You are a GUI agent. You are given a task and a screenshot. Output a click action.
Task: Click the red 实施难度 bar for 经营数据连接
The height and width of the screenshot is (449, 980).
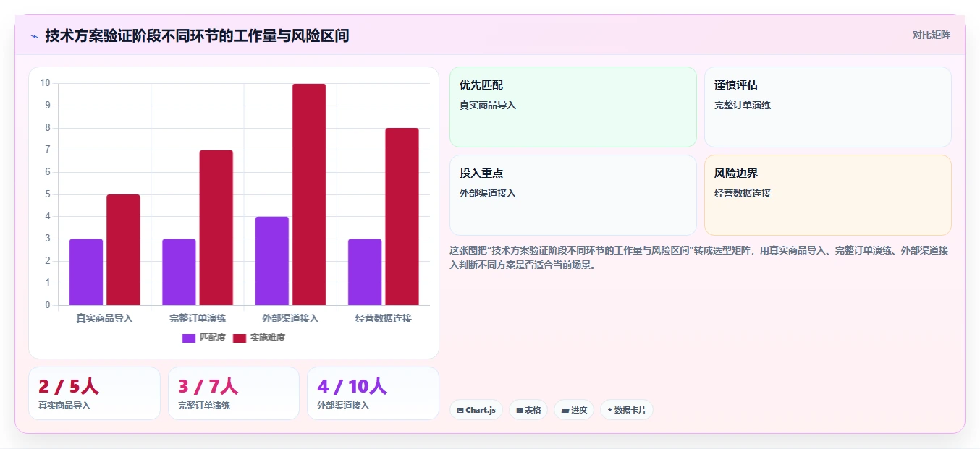coord(402,216)
